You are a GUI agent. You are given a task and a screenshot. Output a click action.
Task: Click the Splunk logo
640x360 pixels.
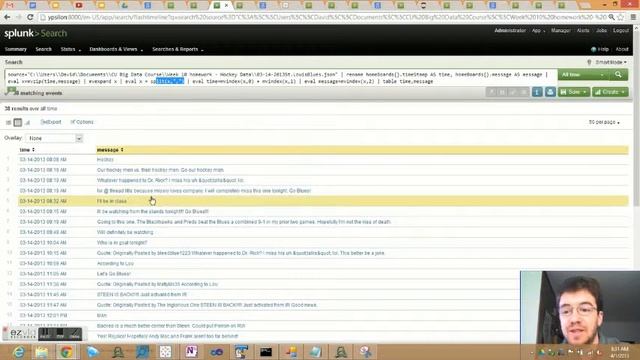tap(36, 33)
